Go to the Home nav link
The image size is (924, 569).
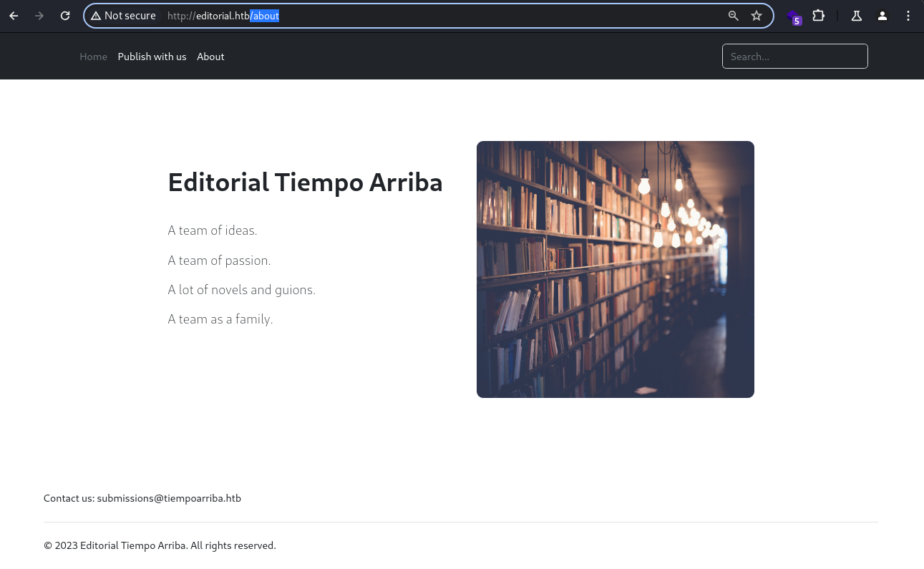pyautogui.click(x=93, y=57)
